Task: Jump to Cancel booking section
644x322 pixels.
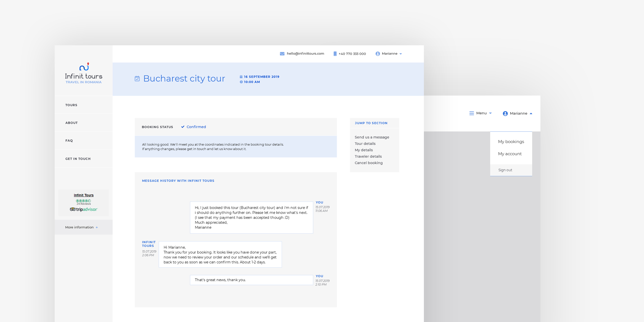Action: coord(369,163)
